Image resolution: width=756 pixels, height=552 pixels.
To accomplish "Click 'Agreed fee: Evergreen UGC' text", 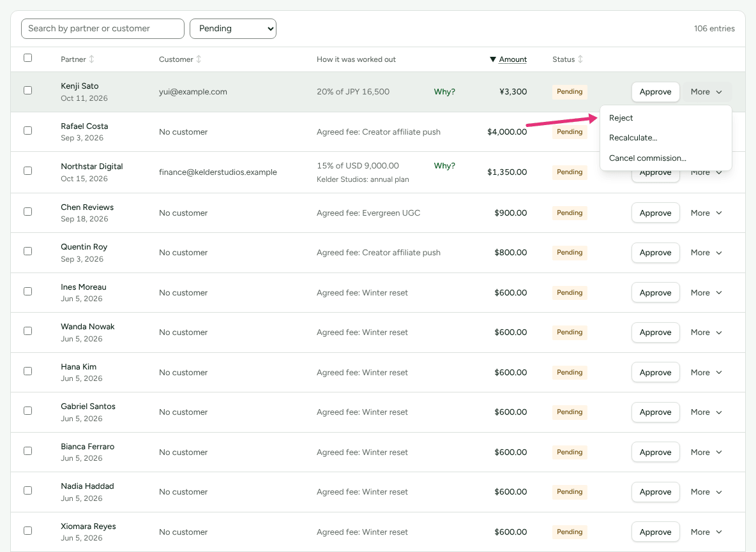I will tap(368, 213).
